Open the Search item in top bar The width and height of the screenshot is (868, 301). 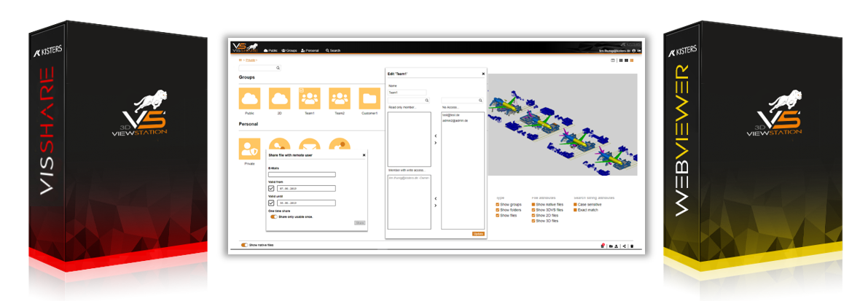pos(333,50)
